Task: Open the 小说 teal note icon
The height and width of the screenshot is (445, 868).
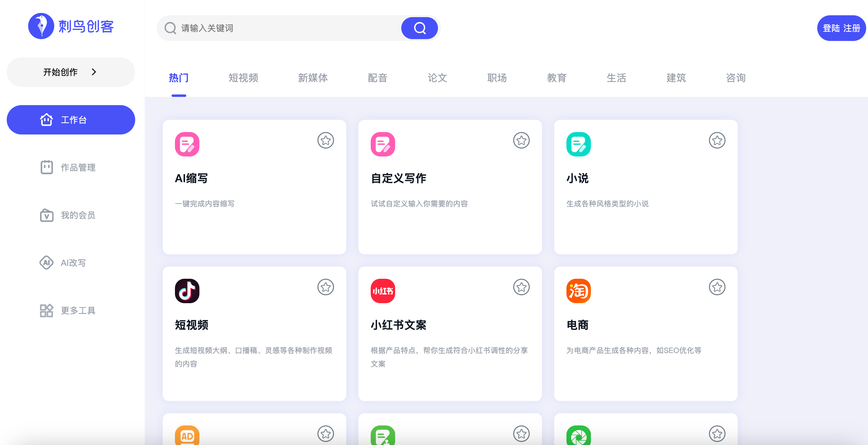Action: point(579,144)
